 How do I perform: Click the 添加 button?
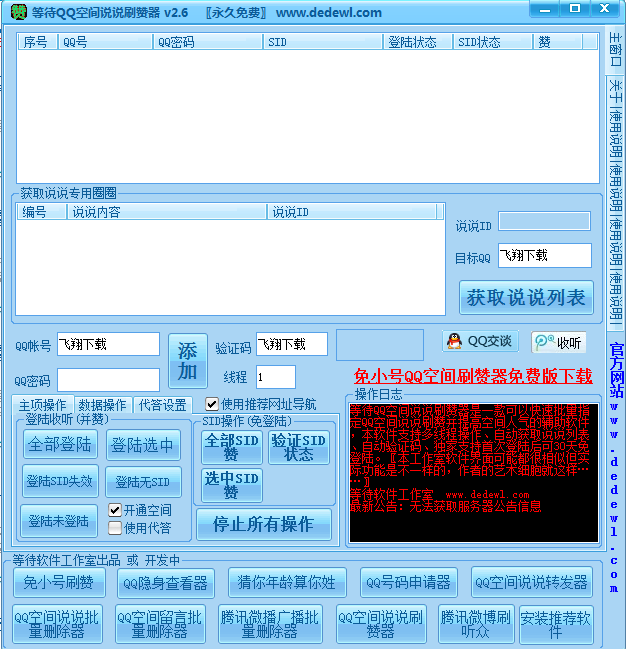point(188,361)
